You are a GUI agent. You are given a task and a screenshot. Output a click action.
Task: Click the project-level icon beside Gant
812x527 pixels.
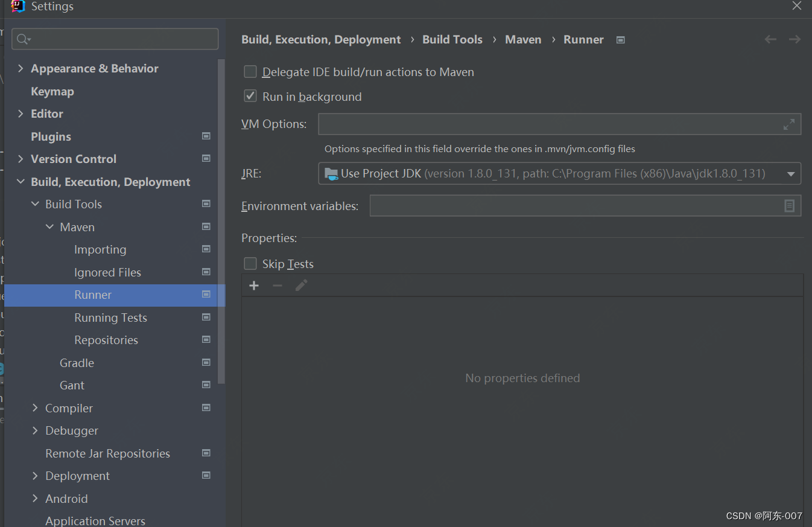(206, 385)
